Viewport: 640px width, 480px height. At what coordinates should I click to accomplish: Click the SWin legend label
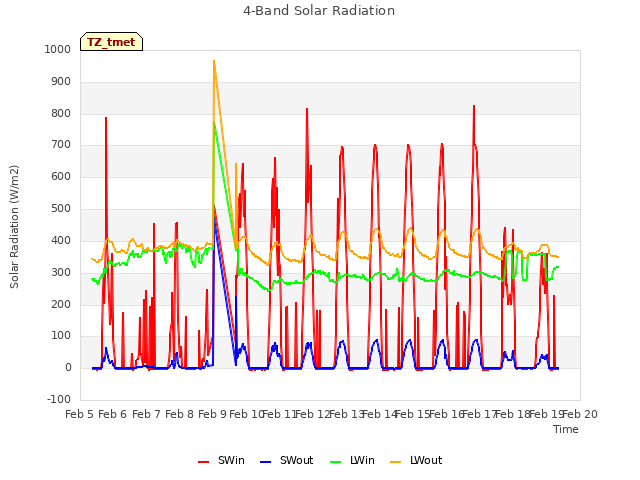click(231, 460)
